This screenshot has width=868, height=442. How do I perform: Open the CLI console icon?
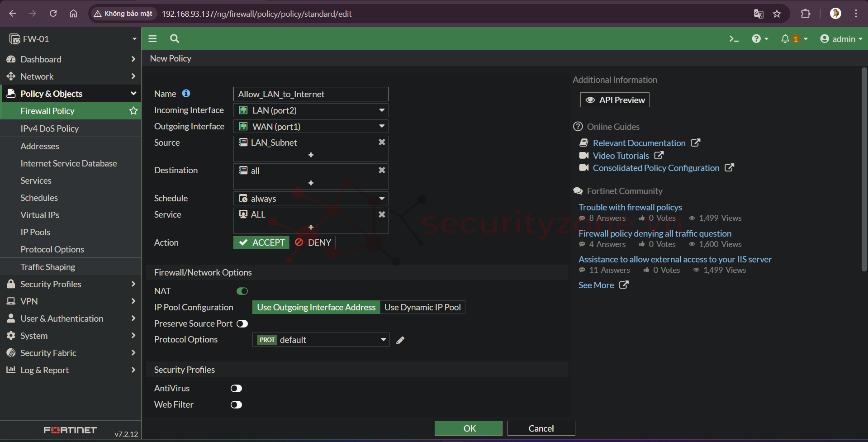(x=734, y=39)
